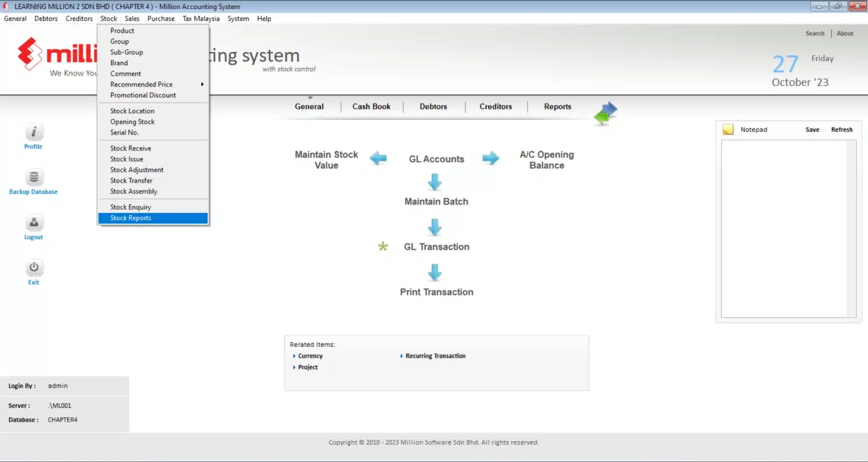Switch to the Cash Book tab

coord(371,106)
